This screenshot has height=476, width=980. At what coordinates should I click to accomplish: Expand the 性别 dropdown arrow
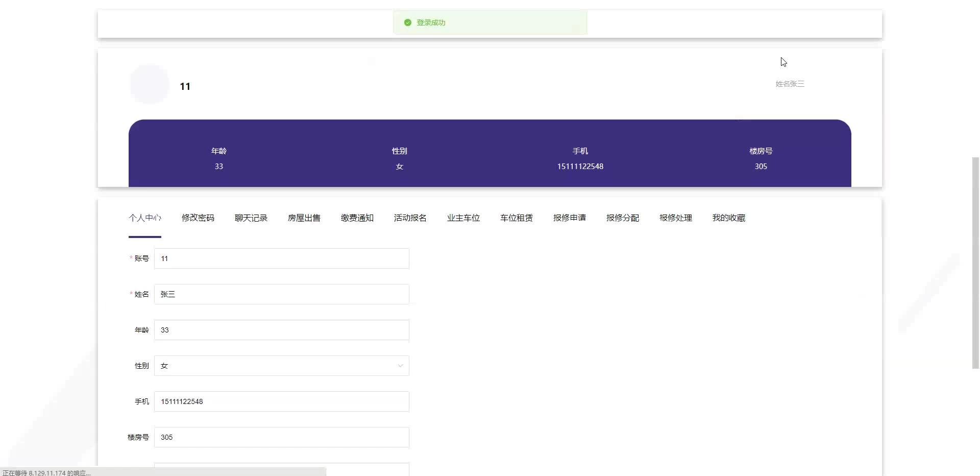click(400, 366)
